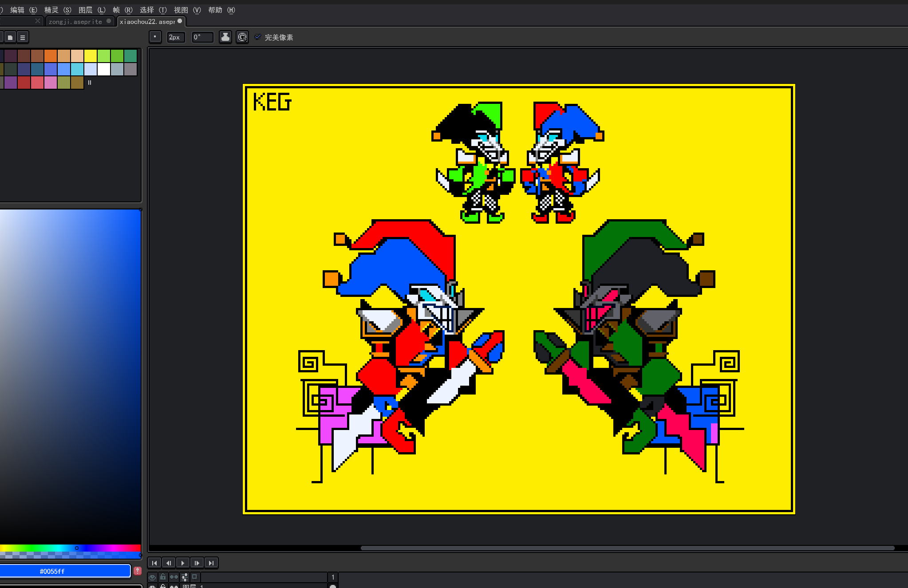Jump to last frame
This screenshot has width=908, height=588.
pyautogui.click(x=211, y=563)
